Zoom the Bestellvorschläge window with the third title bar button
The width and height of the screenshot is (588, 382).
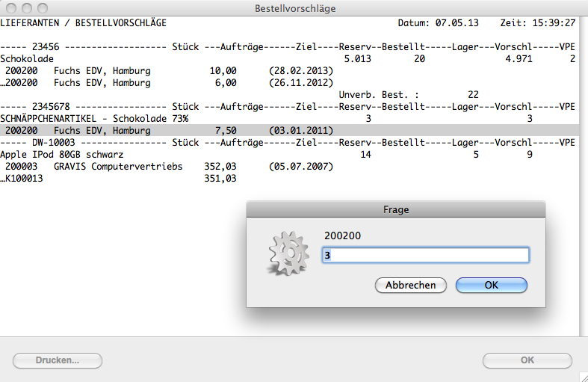tap(41, 8)
